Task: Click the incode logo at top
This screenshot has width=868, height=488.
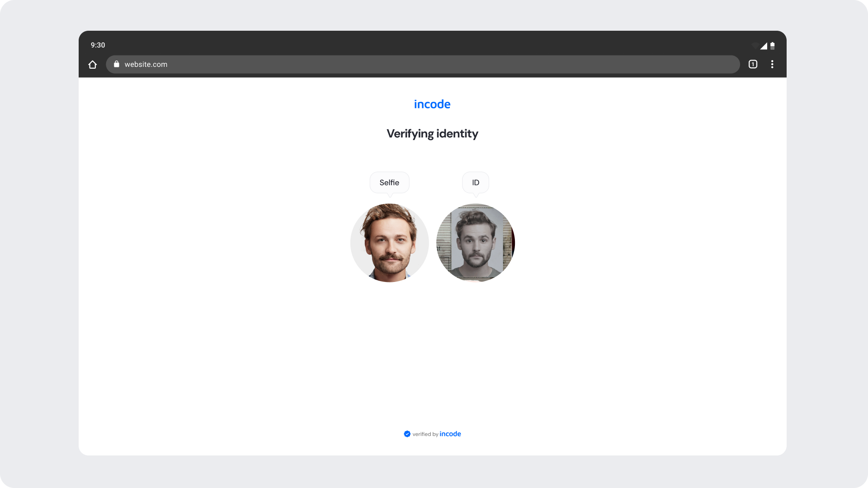Action: pyautogui.click(x=432, y=104)
